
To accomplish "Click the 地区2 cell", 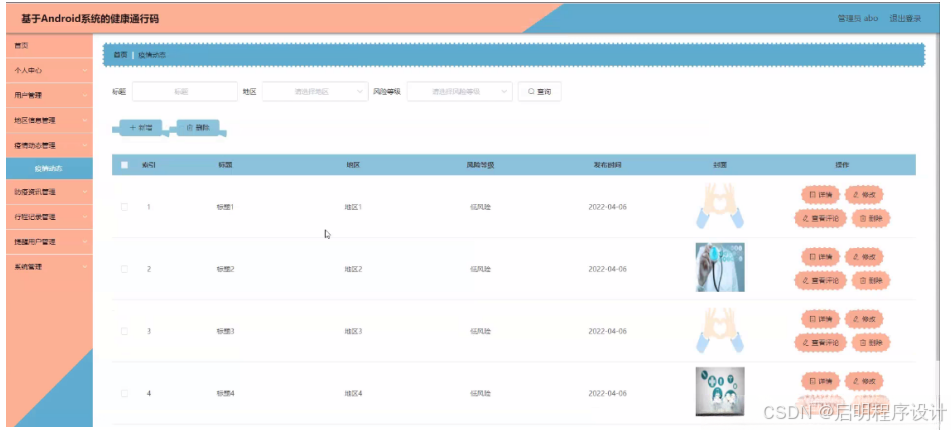I will 353,269.
